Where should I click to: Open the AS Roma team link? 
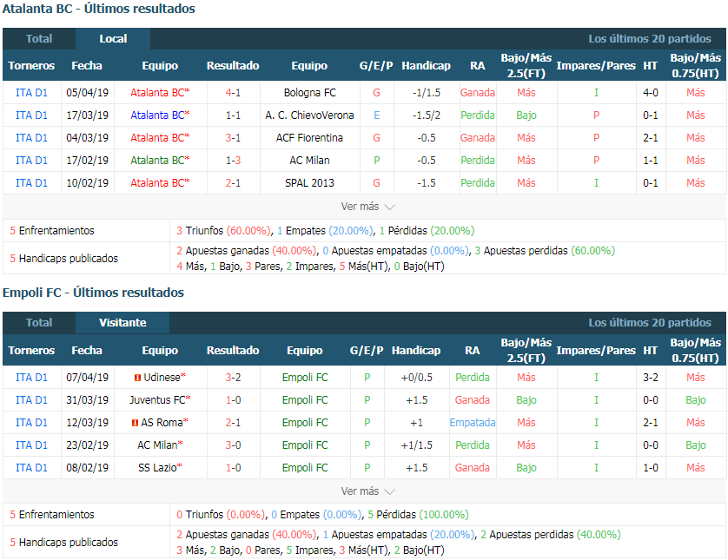click(x=162, y=423)
